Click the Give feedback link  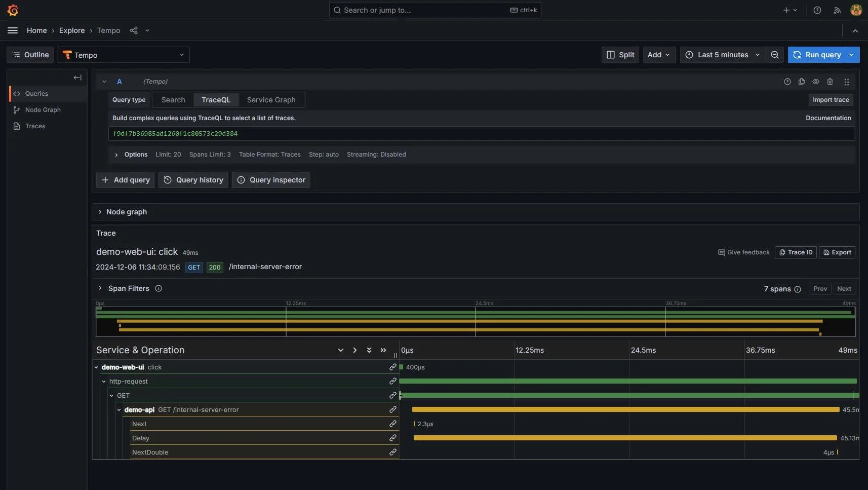pos(743,252)
